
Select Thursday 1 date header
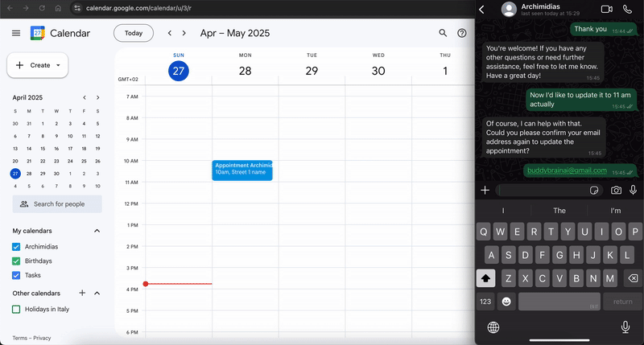445,71
